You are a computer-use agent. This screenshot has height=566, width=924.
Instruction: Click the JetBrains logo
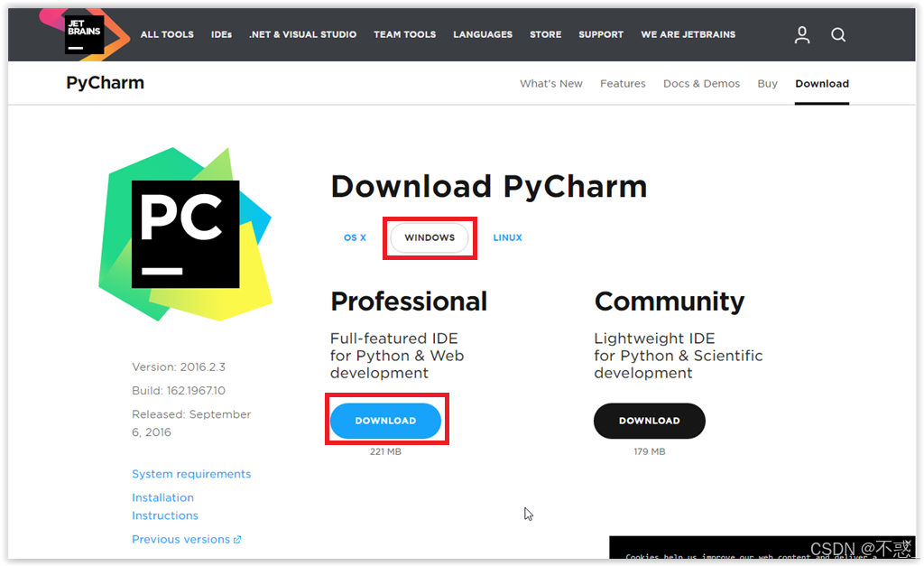[84, 34]
